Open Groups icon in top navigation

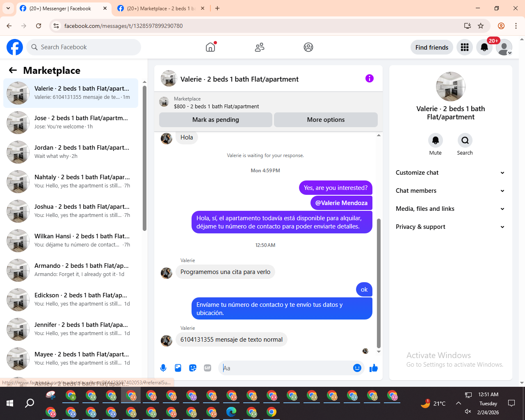(308, 47)
